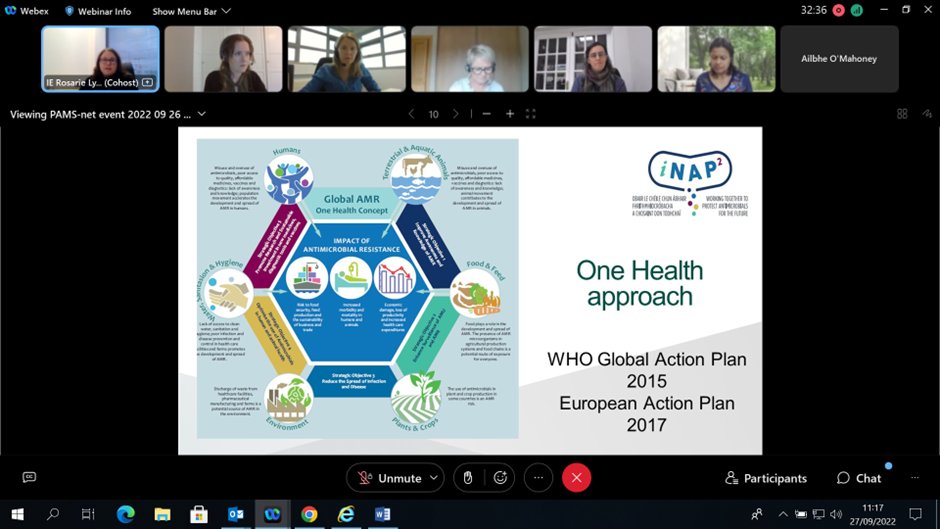Click the main shared slide with One Health approach
Image resolution: width=940 pixels, height=529 pixels.
coord(470,291)
